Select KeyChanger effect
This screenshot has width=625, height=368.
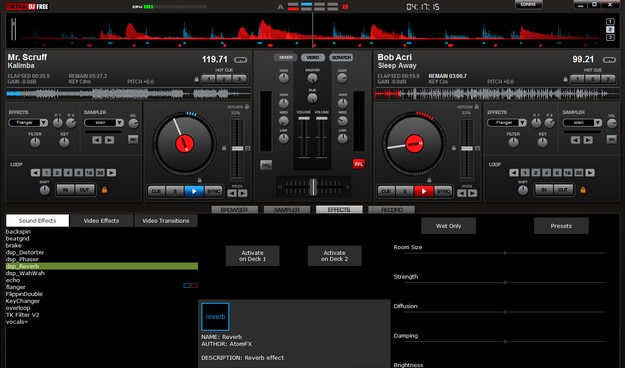click(x=23, y=301)
